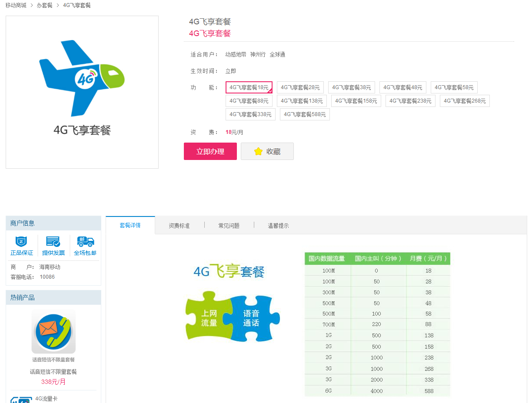
Task: Click the 700M data table cell
Action: pyautogui.click(x=329, y=324)
